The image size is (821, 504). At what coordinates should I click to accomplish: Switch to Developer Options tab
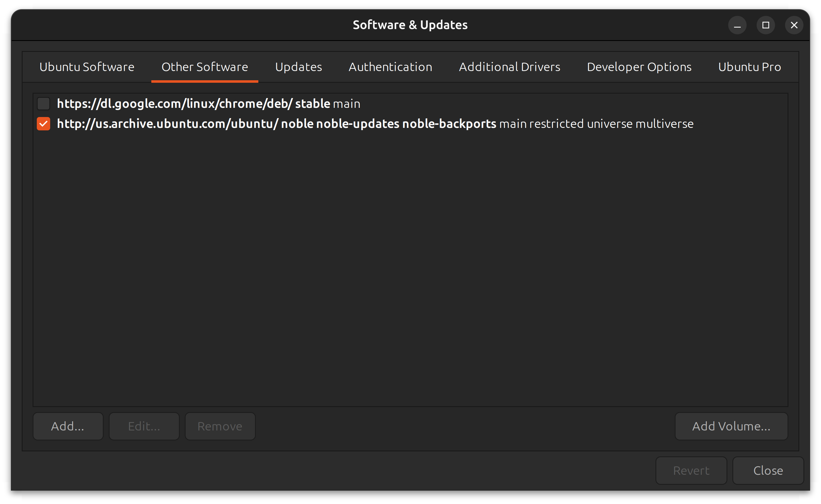[x=639, y=67]
